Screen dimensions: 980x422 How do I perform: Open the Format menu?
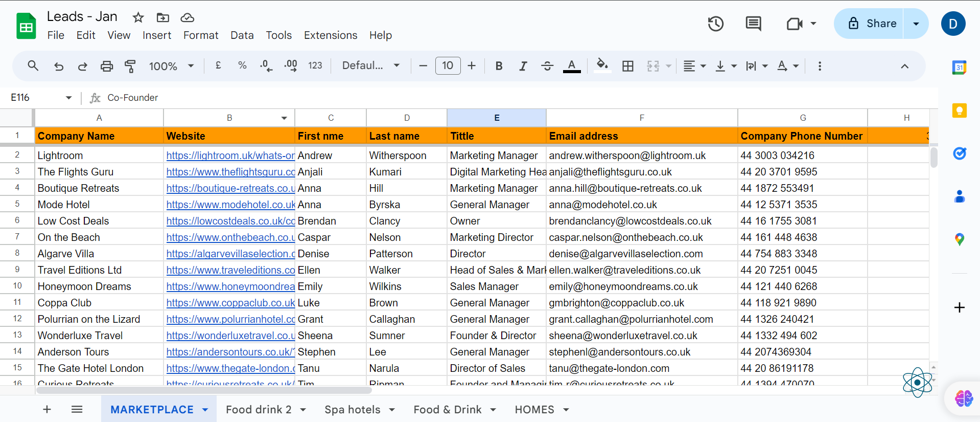pos(201,35)
